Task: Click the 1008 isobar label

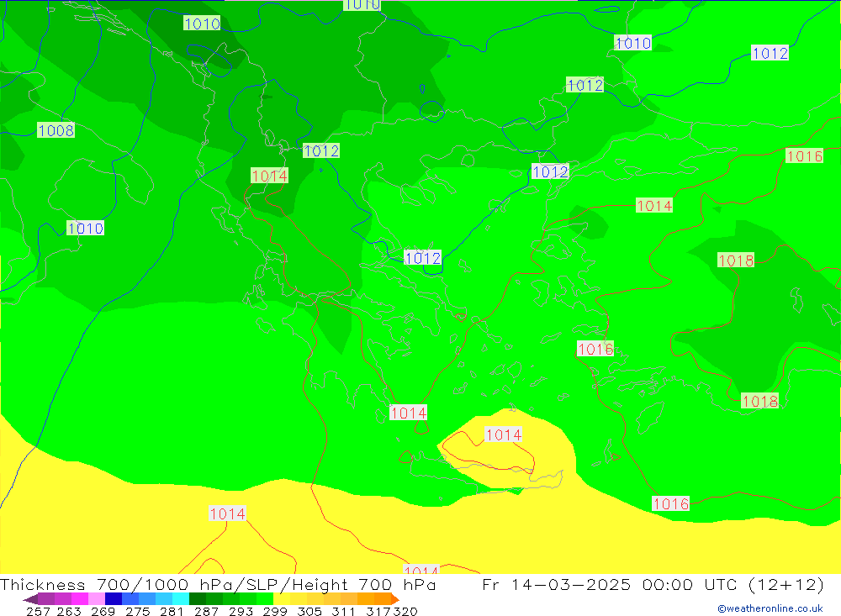Action: (x=56, y=130)
